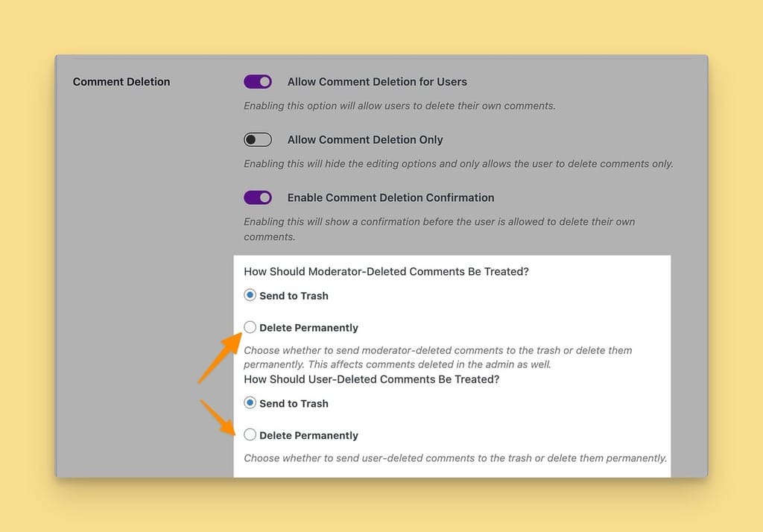The height and width of the screenshot is (532, 763).
Task: Click the Comment Deletion section heading
Action: [x=121, y=81]
